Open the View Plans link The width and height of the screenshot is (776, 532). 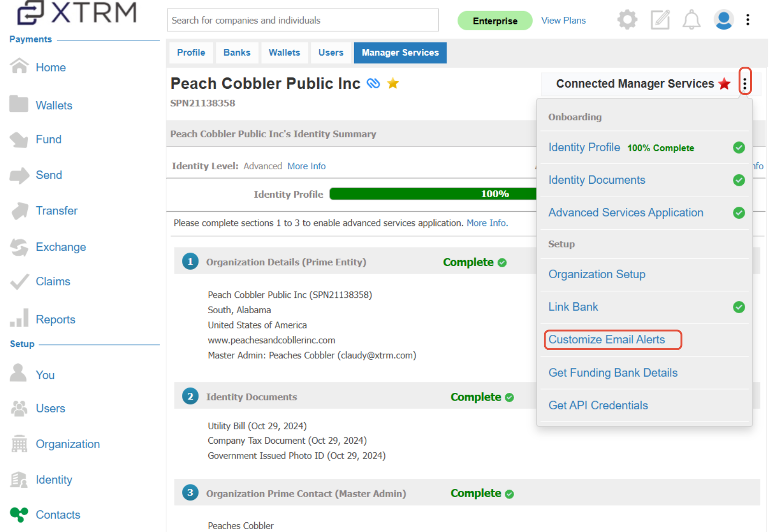563,21
